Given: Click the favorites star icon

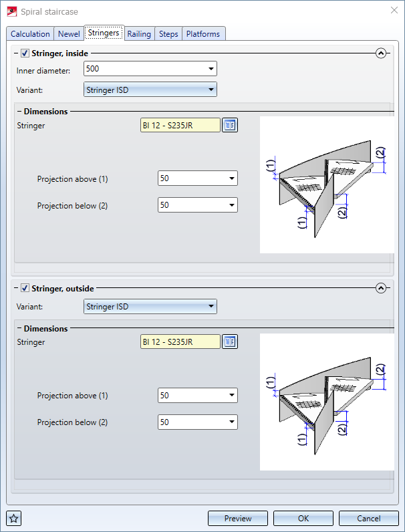Looking at the screenshot, I should [x=14, y=518].
